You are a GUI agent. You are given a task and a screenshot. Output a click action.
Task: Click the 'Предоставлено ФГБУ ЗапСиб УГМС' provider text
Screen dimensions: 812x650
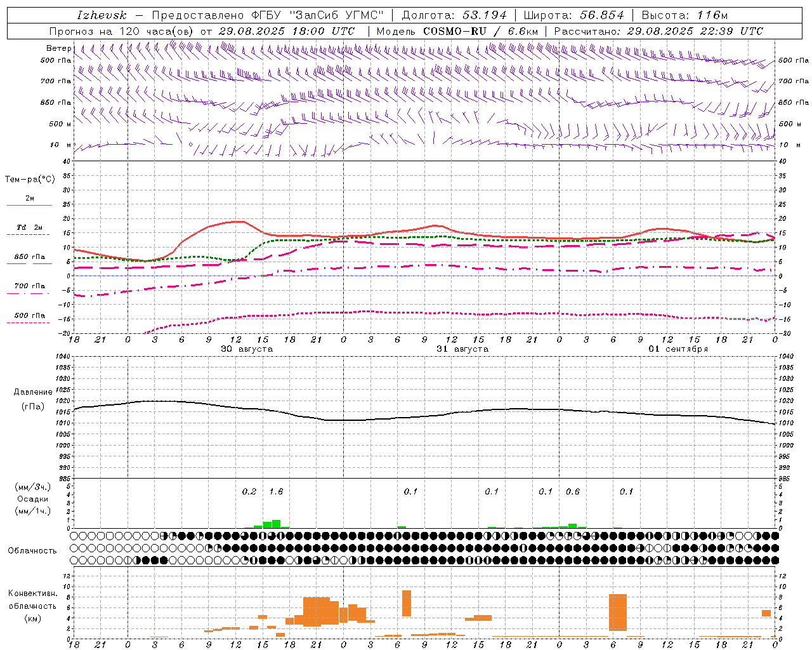click(x=268, y=15)
